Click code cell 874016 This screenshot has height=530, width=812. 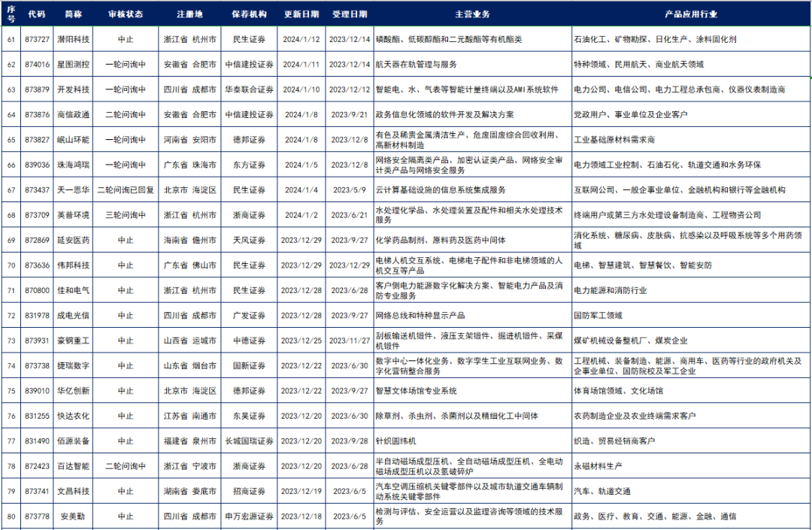(38, 64)
